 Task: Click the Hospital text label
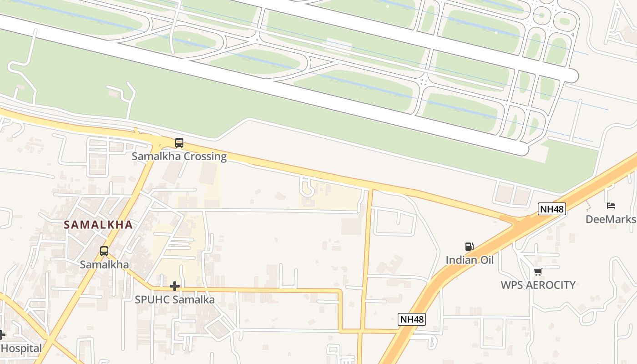point(21,349)
